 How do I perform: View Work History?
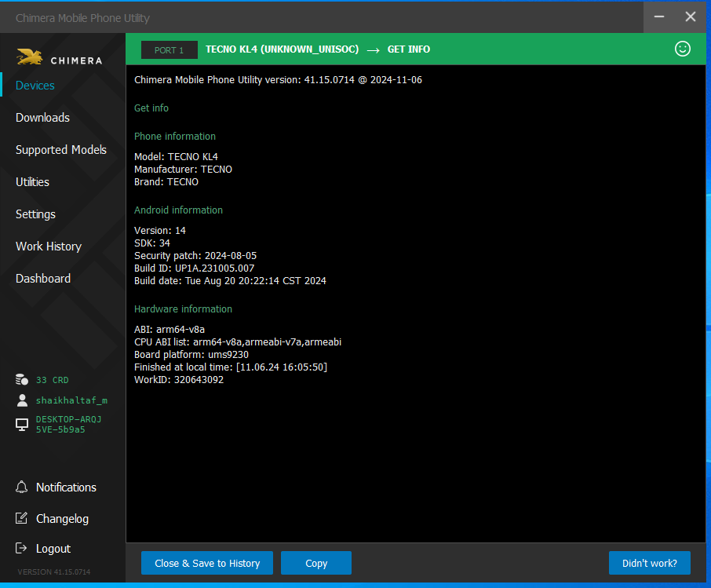coord(48,247)
